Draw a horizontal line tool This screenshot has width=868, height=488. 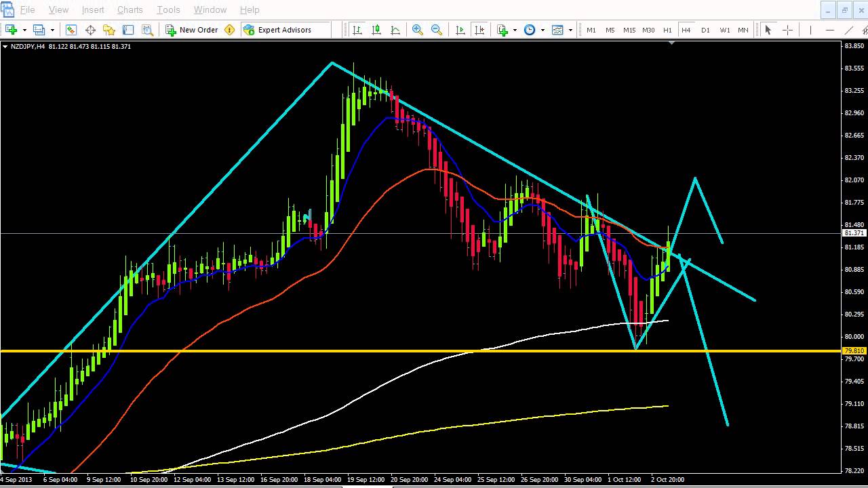[829, 30]
